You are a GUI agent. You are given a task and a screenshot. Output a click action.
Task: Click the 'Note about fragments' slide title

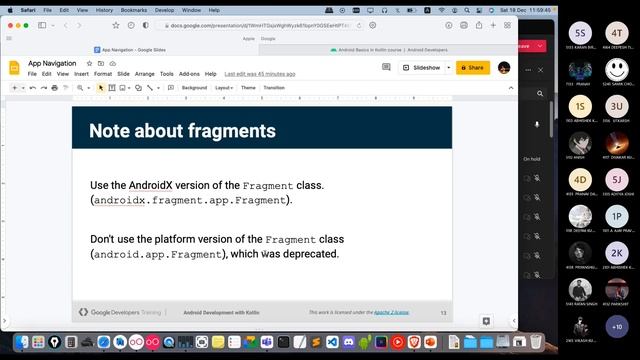[182, 131]
